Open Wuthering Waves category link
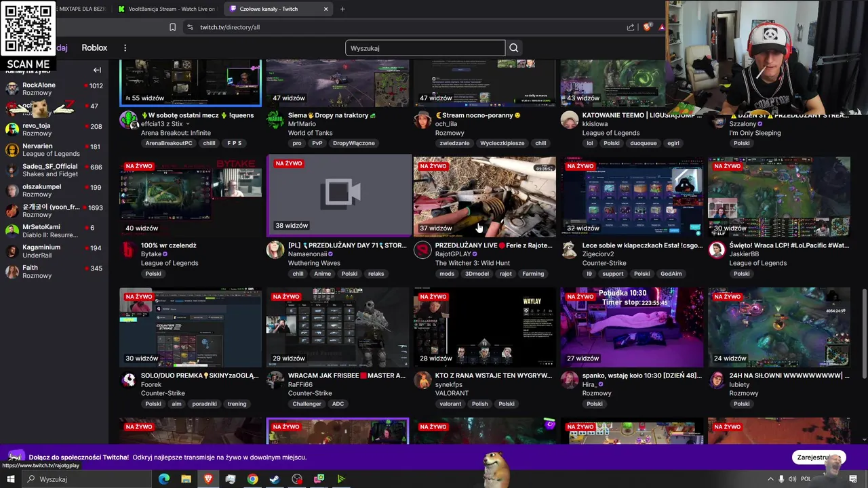The height and width of the screenshot is (488, 868). 314,263
